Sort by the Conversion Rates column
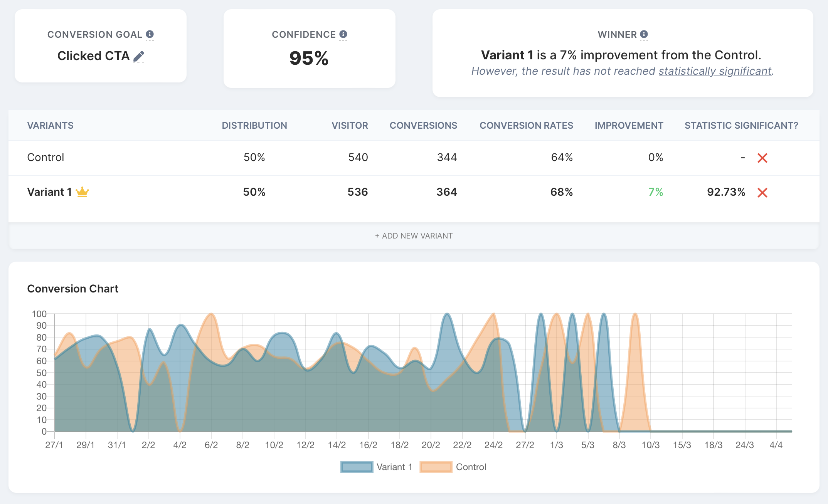This screenshot has height=504, width=828. coord(526,125)
